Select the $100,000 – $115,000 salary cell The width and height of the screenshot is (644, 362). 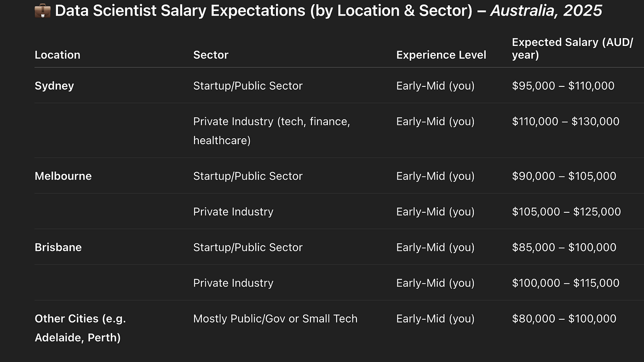coord(565,283)
